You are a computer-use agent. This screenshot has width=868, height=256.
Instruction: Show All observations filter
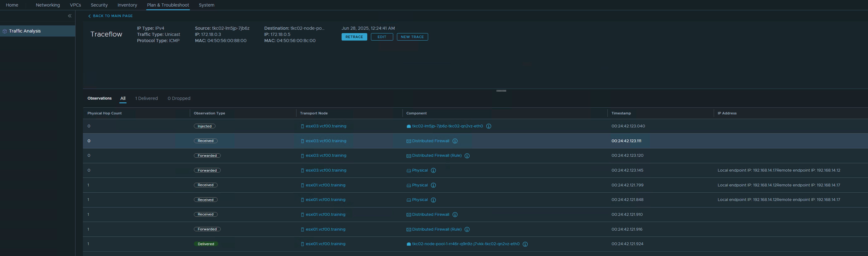123,98
